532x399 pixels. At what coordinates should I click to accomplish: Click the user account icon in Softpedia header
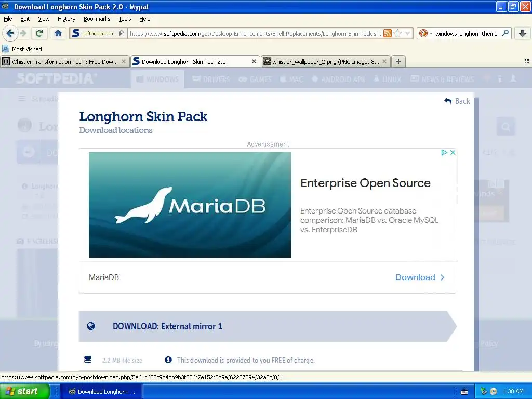[x=513, y=79]
